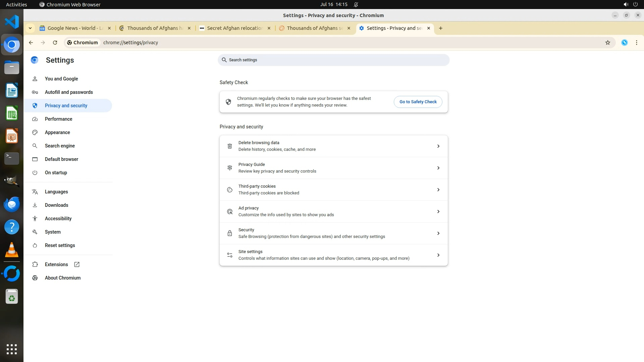
Task: Click the bookmark star icon
Action: tap(607, 43)
